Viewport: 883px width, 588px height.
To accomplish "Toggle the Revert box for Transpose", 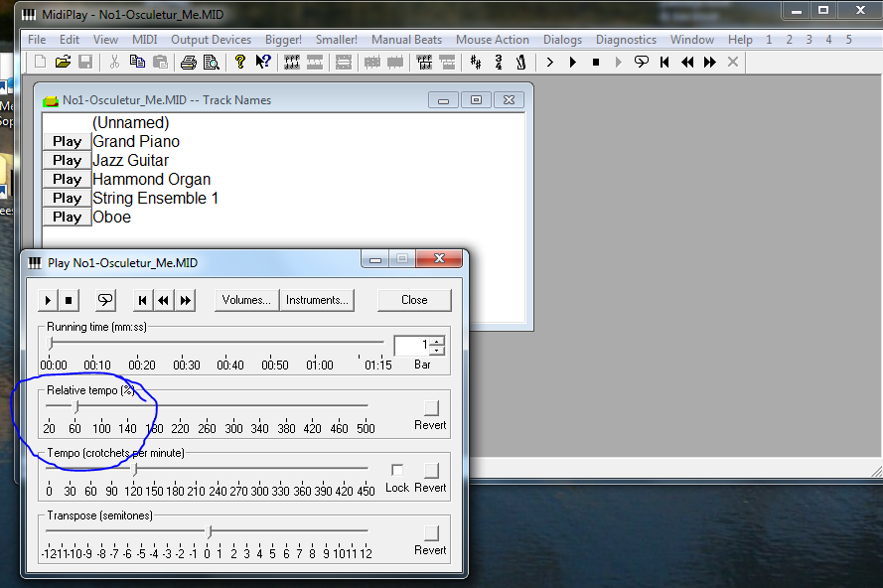I will coord(430,532).
